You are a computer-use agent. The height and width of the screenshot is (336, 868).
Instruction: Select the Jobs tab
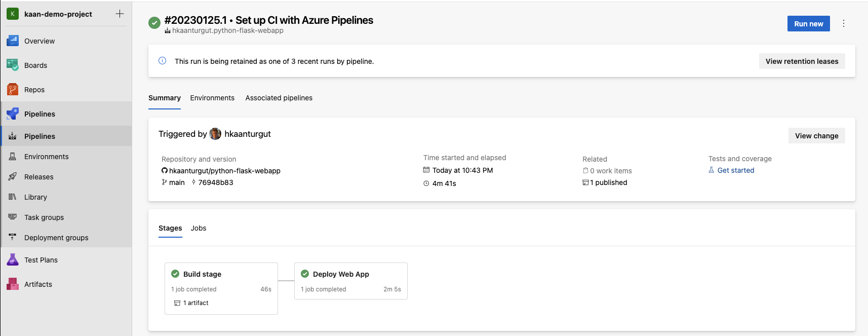(x=199, y=229)
